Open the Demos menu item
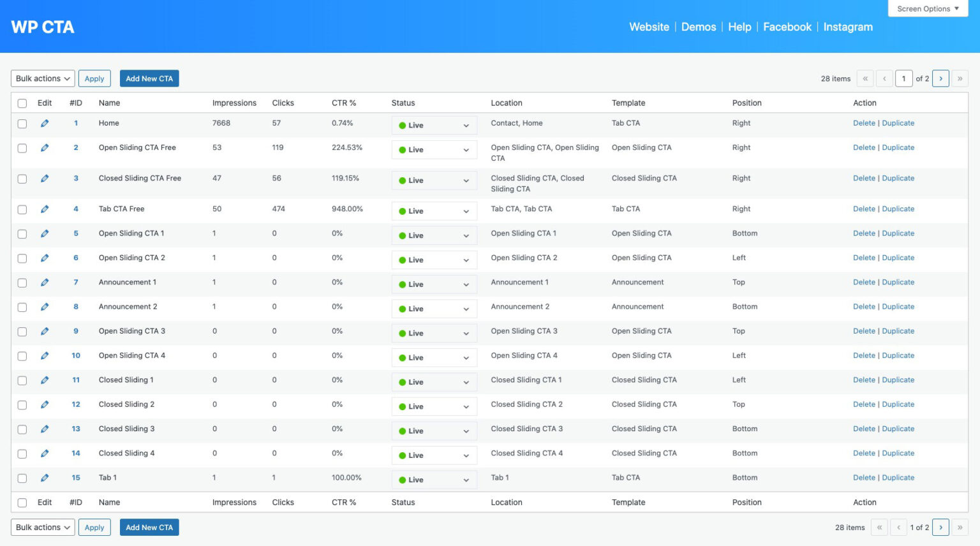The height and width of the screenshot is (546, 980). [698, 27]
